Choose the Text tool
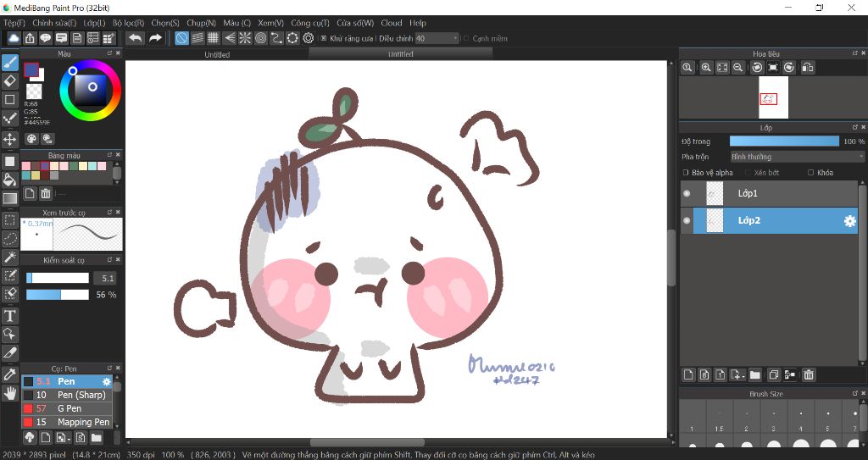The width and height of the screenshot is (868, 460). (10, 315)
